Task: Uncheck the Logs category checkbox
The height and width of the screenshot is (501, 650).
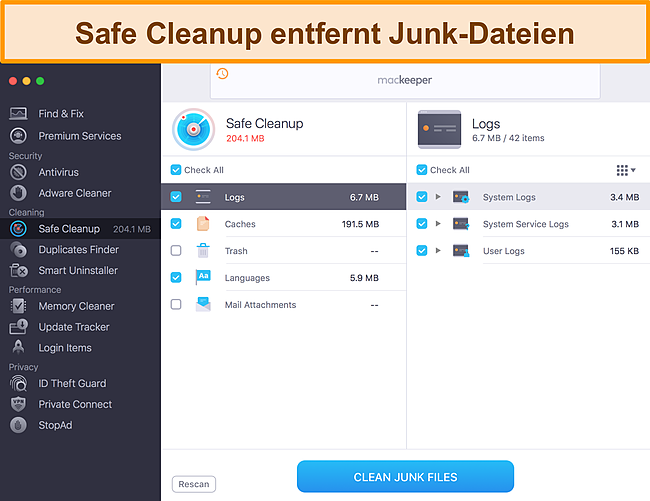Action: [x=176, y=197]
